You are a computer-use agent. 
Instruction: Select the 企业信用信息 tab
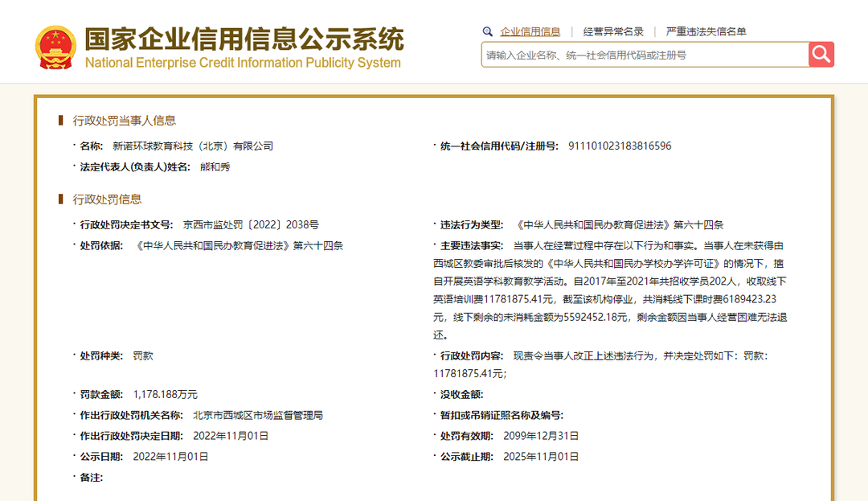[530, 31]
